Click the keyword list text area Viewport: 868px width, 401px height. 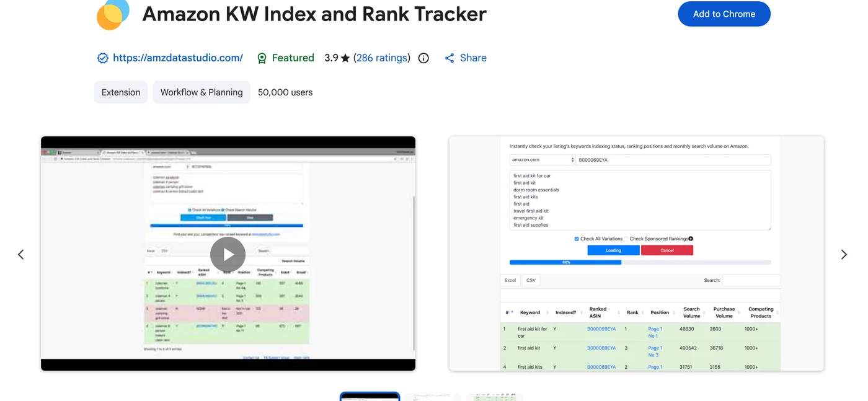(x=640, y=200)
